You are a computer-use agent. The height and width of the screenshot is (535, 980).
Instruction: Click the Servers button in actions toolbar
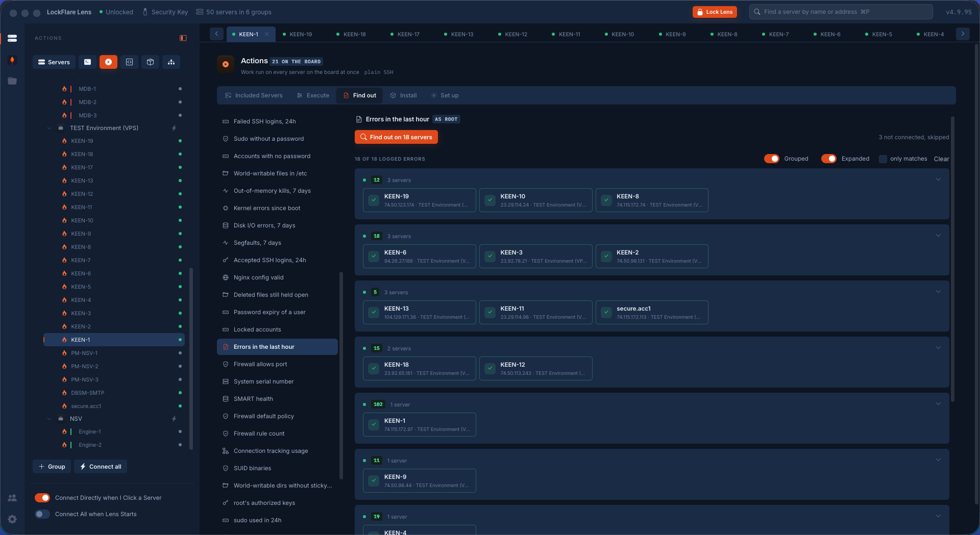click(x=54, y=62)
